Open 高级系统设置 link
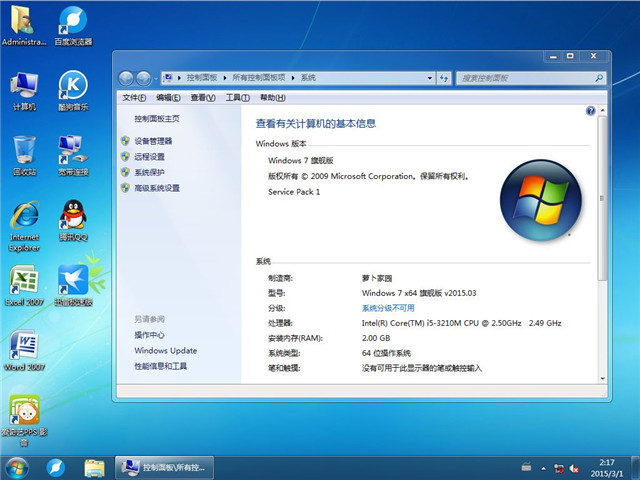Viewport: 640px width, 480px height. (x=157, y=188)
